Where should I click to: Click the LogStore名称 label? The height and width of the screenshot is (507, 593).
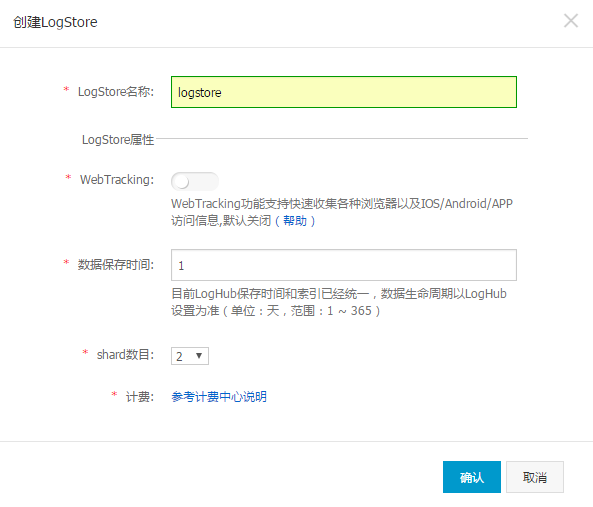point(116,91)
